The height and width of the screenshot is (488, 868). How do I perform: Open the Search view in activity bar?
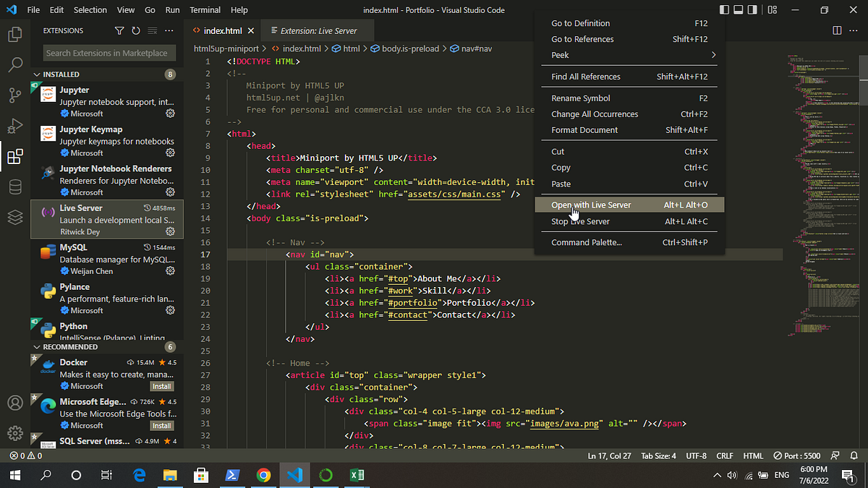(x=15, y=65)
